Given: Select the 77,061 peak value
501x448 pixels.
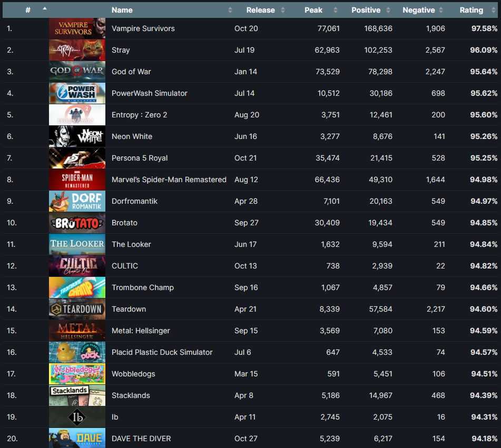Looking at the screenshot, I should 328,28.
